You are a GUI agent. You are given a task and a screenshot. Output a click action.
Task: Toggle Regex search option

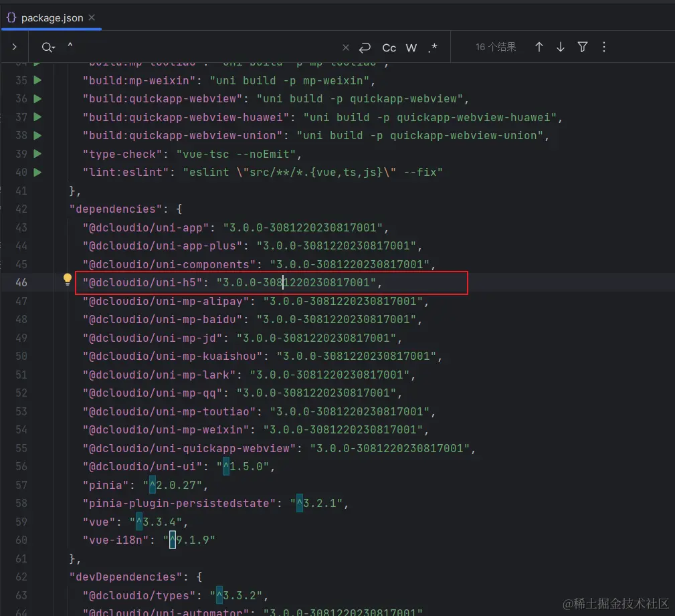coord(433,47)
